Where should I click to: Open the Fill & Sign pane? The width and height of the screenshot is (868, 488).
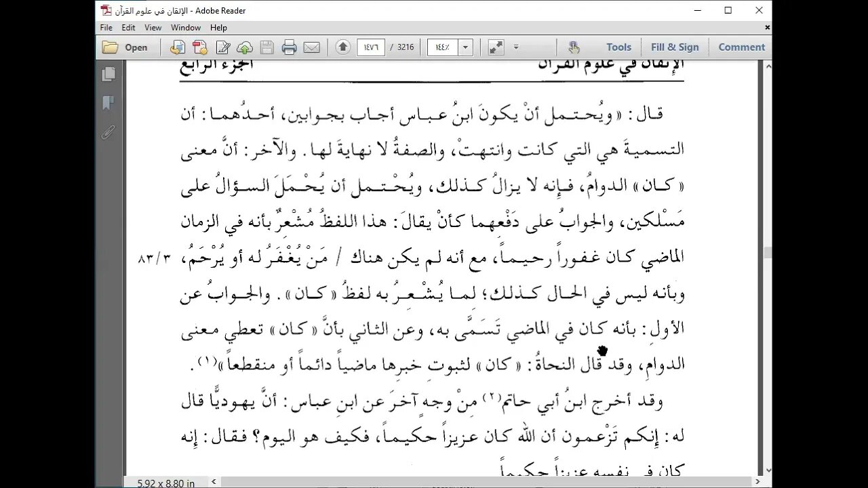click(675, 47)
